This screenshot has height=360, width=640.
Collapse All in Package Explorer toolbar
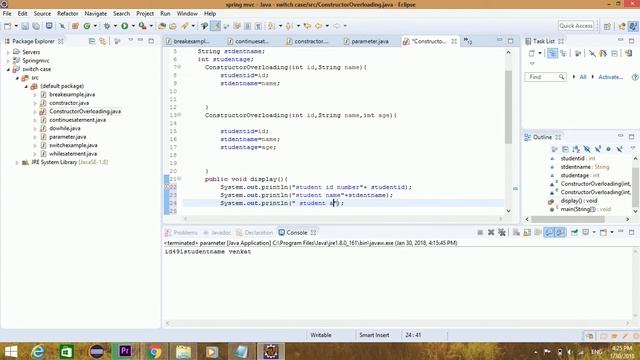point(92,41)
